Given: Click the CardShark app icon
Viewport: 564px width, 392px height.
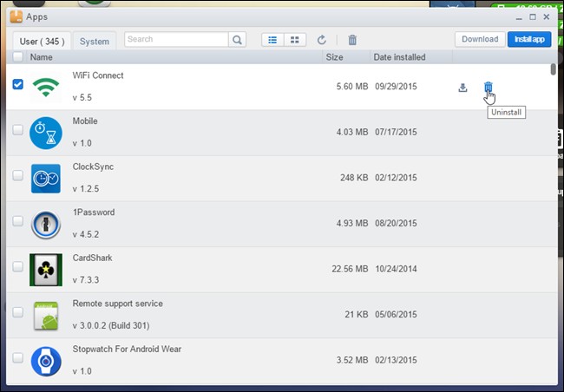Looking at the screenshot, I should 46,270.
